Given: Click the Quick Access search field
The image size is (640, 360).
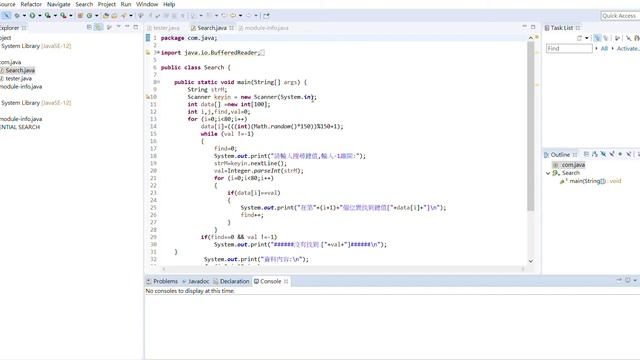Looking at the screenshot, I should pyautogui.click(x=620, y=16).
